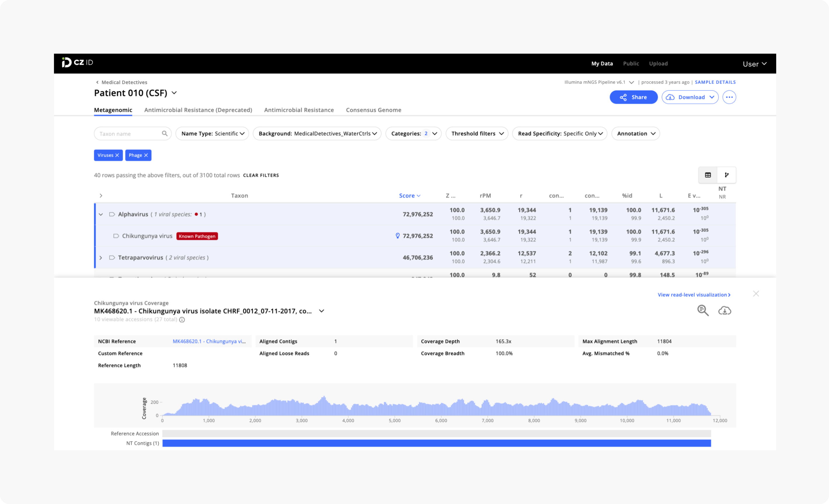Remove the Viruses filter tag
829x504 pixels.
117,155
